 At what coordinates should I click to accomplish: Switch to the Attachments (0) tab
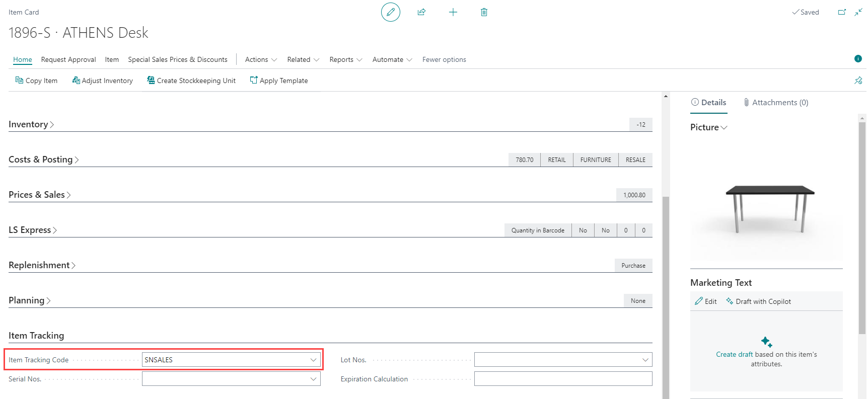pyautogui.click(x=776, y=103)
